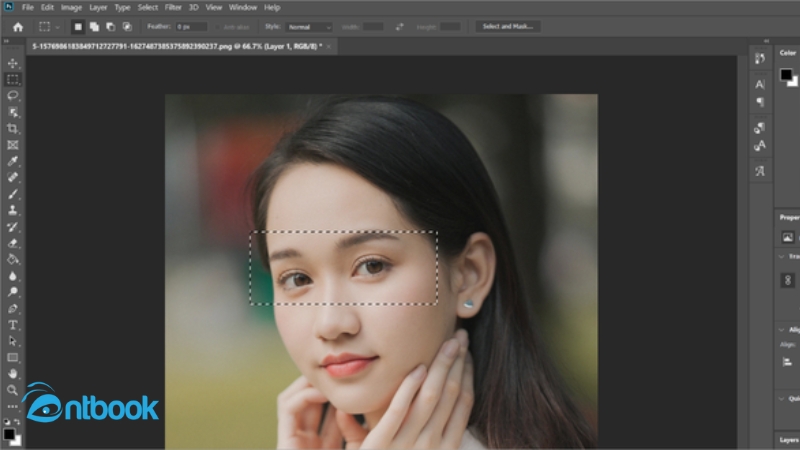Open the Glyphs panel icon
This screenshot has width=800, height=450.
coord(760,171)
